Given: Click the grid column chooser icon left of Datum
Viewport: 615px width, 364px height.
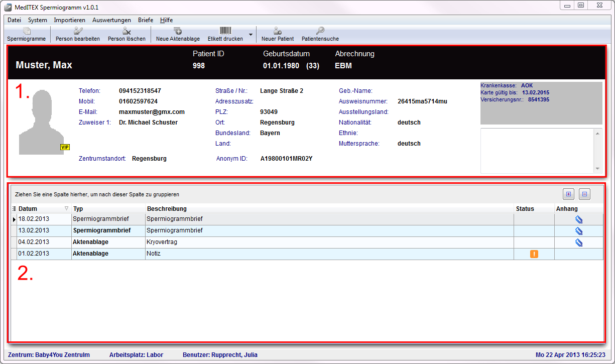Looking at the screenshot, I should (14, 209).
